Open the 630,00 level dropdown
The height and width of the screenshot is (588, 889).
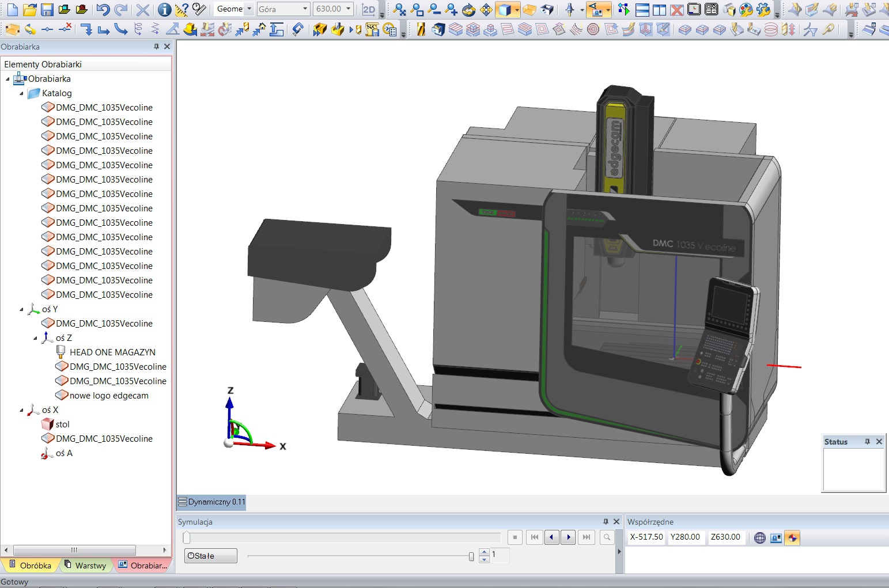click(x=349, y=9)
